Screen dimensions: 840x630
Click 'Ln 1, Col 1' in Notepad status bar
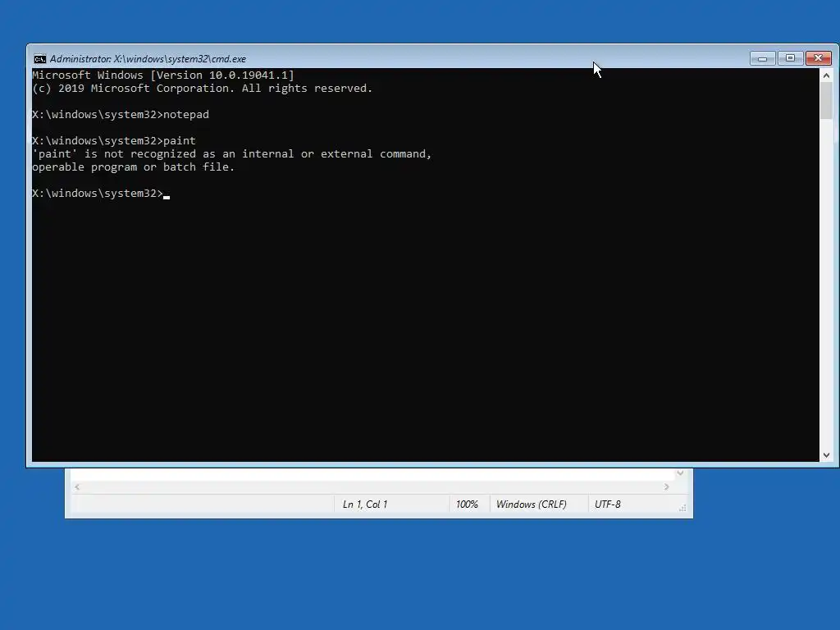point(365,504)
